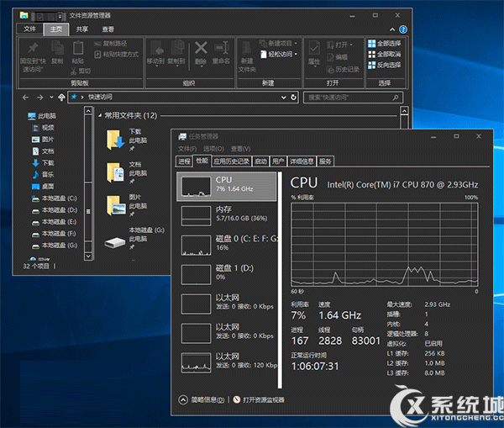Click the search Quick Access field

353,98
